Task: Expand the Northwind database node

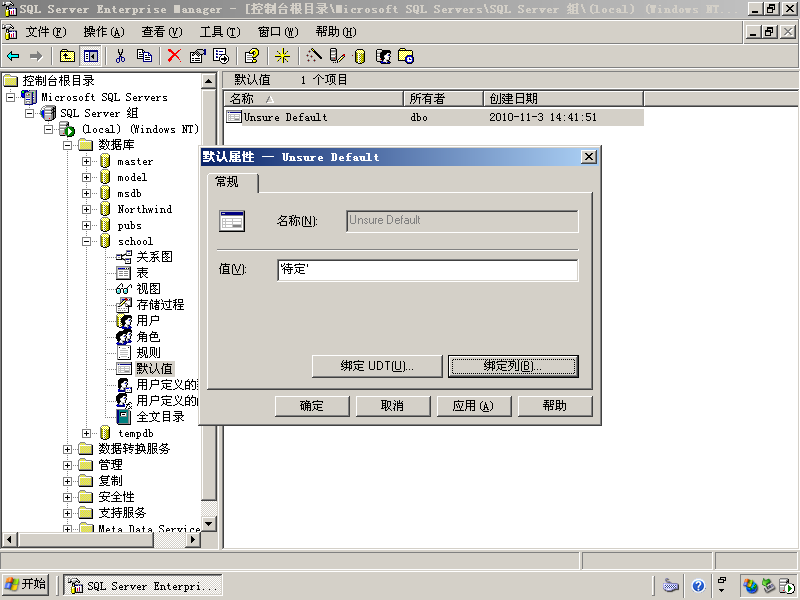Action: tap(86, 210)
